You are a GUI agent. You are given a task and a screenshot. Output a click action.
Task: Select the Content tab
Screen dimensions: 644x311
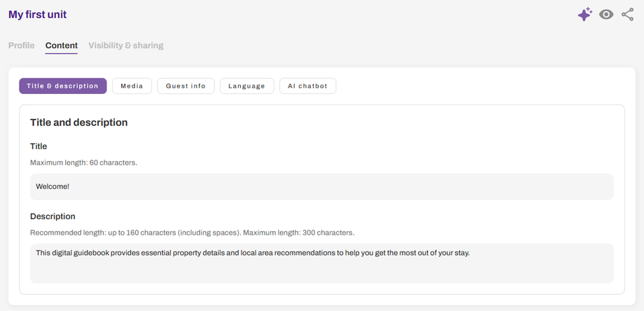point(62,46)
